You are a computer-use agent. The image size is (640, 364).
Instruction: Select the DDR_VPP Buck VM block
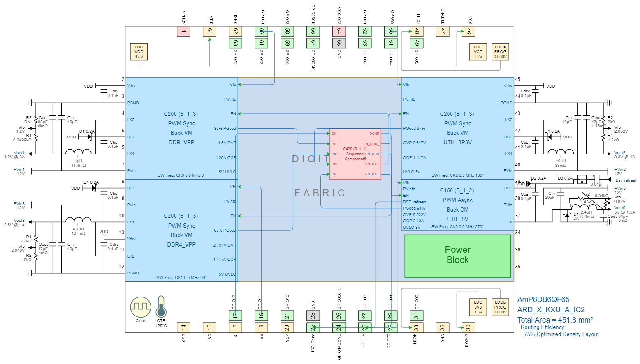(x=181, y=128)
